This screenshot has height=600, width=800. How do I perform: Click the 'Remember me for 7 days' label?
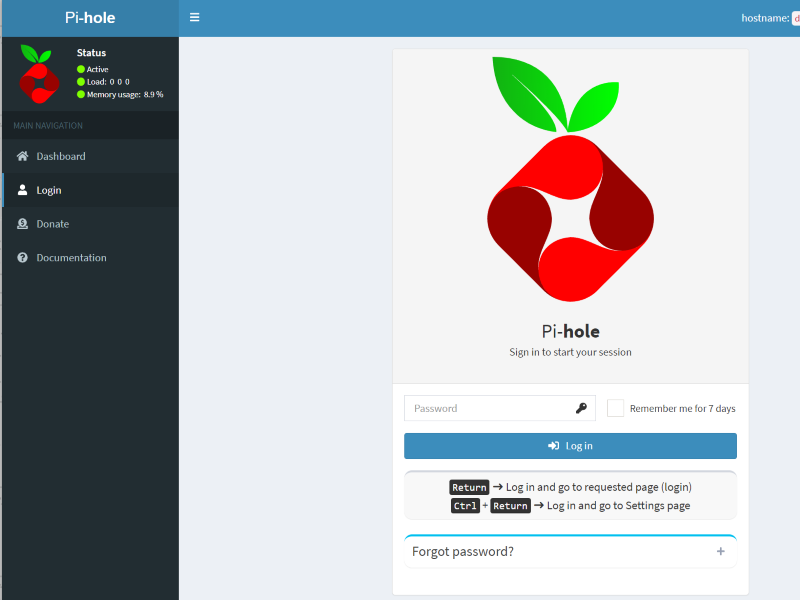[x=683, y=408]
